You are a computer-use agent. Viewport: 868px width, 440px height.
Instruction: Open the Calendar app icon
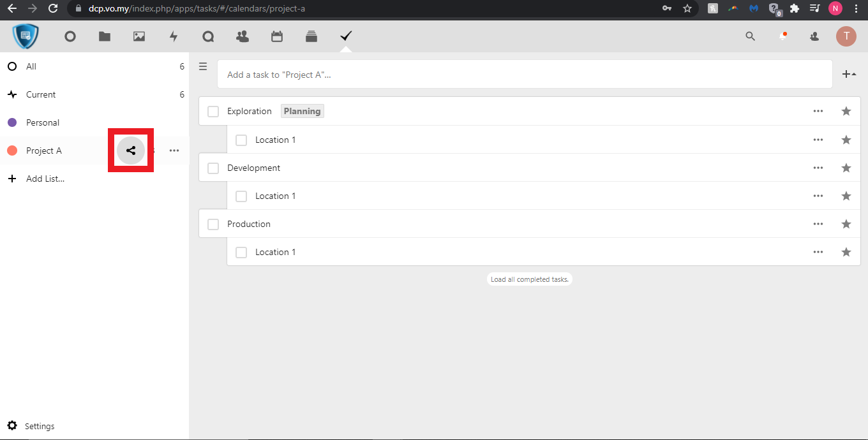tap(277, 36)
